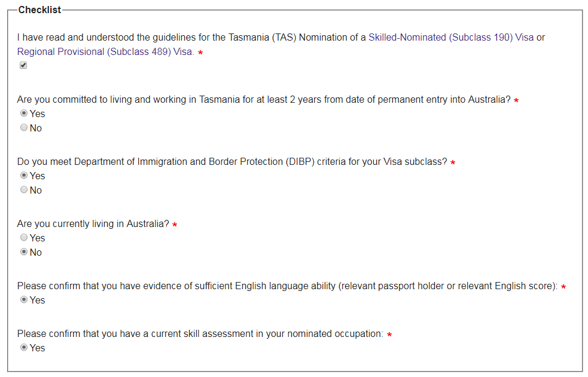
Task: Choose Yes for meeting DIBP criteria
Action: point(24,176)
